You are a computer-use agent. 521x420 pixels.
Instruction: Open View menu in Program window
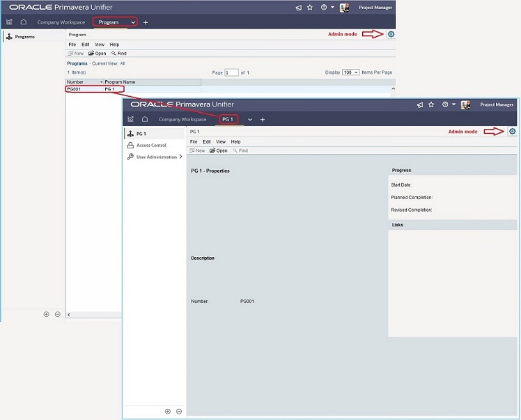[100, 45]
